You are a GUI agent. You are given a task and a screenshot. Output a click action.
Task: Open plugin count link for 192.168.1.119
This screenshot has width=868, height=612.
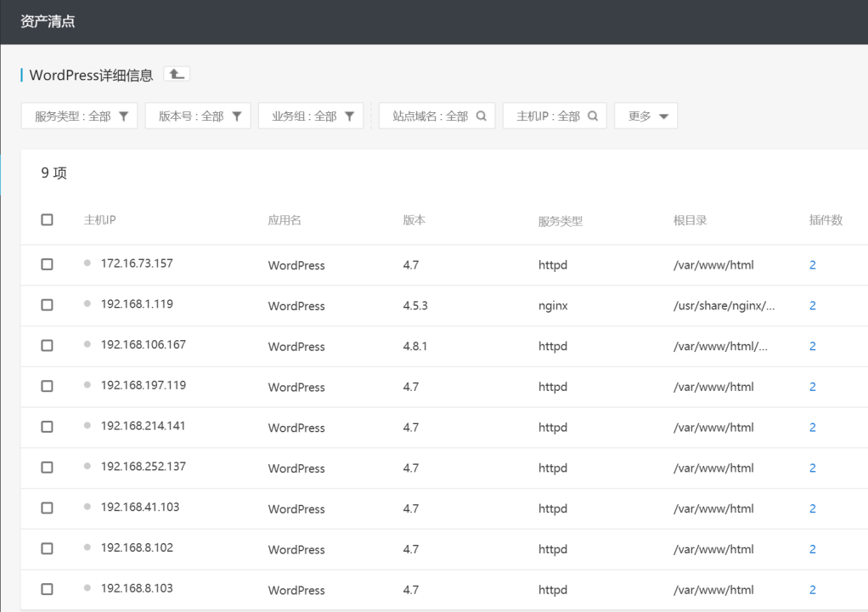point(812,306)
